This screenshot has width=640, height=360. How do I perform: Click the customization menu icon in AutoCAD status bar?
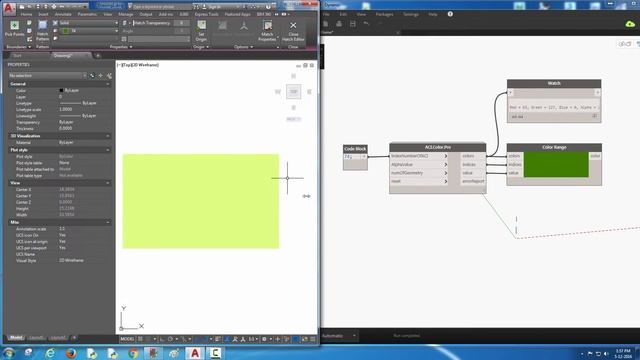coord(313,339)
